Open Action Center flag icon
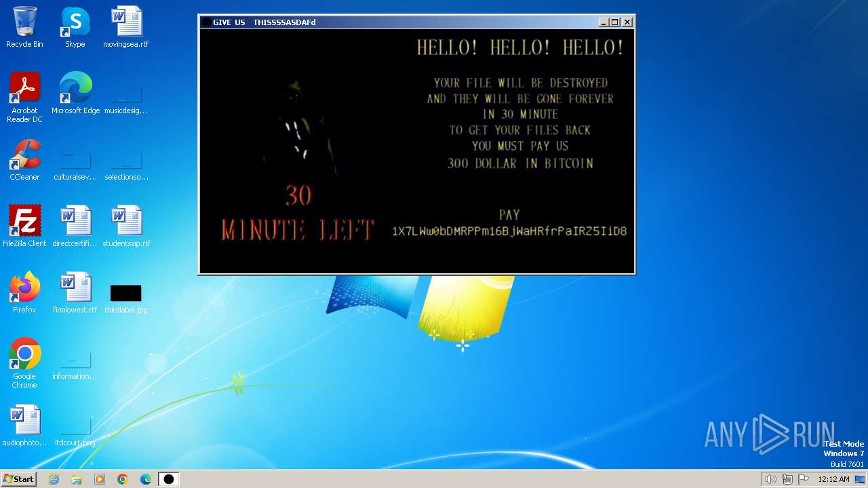The image size is (868, 488). coord(804,479)
